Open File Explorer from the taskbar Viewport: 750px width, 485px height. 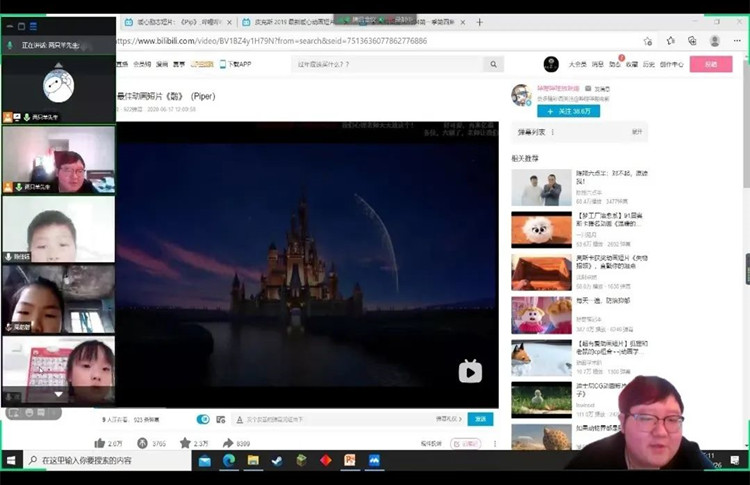click(x=253, y=460)
